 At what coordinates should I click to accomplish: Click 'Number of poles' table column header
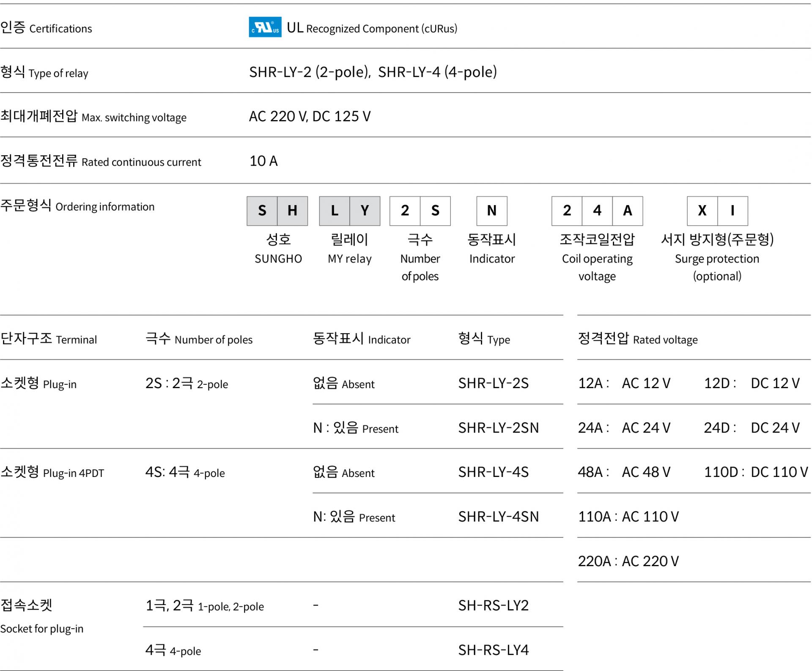[199, 339]
